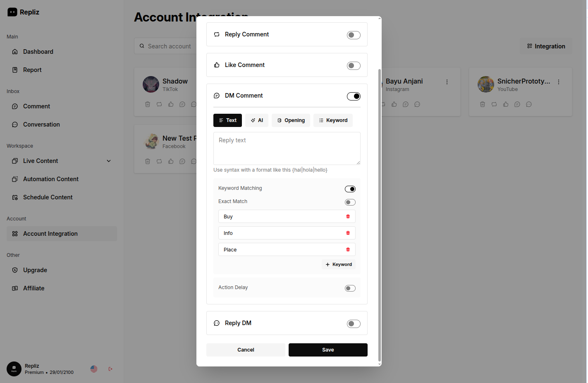Click like icon on SnicherPrototy card
The width and height of the screenshot is (588, 383).
pos(506,104)
